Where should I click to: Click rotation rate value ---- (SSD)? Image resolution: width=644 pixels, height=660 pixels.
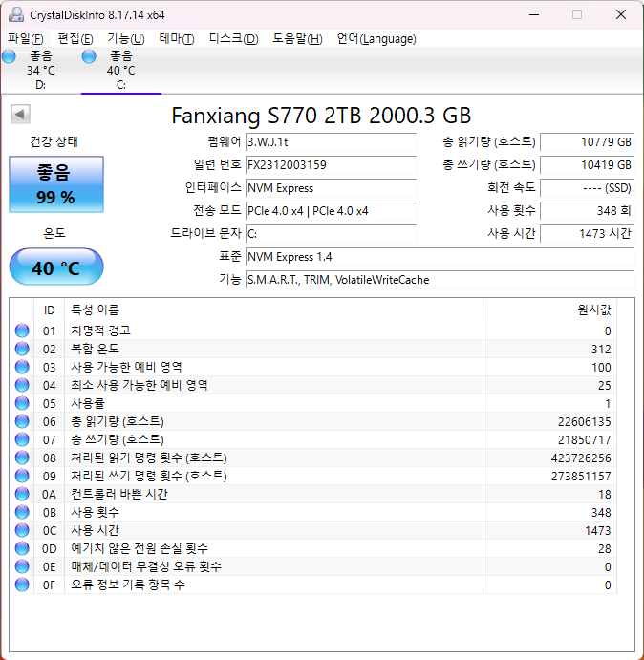587,188
